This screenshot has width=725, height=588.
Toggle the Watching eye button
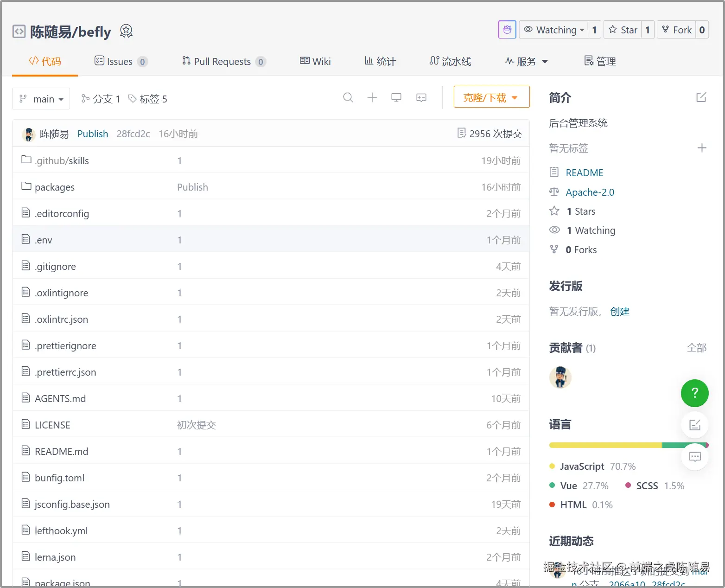tap(553, 30)
